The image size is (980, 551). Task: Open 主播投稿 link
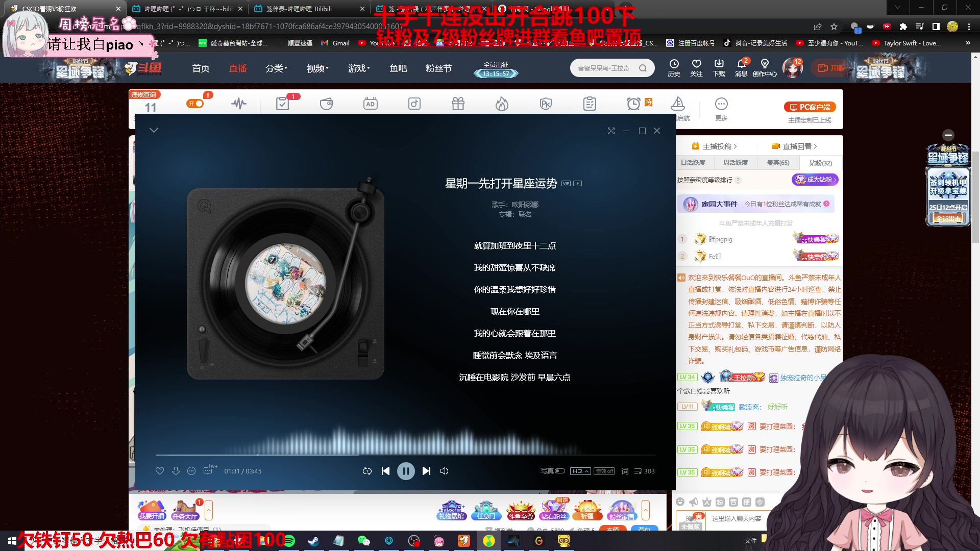pyautogui.click(x=714, y=146)
